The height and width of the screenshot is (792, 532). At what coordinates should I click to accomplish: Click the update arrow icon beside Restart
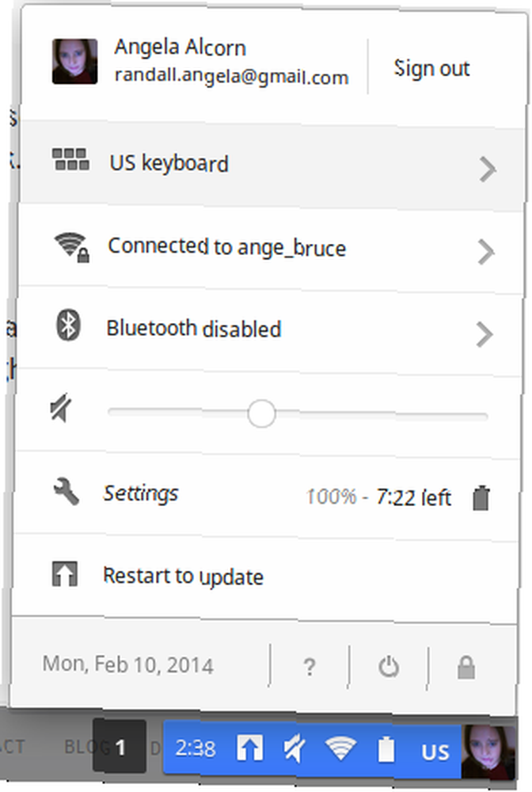pos(65,574)
